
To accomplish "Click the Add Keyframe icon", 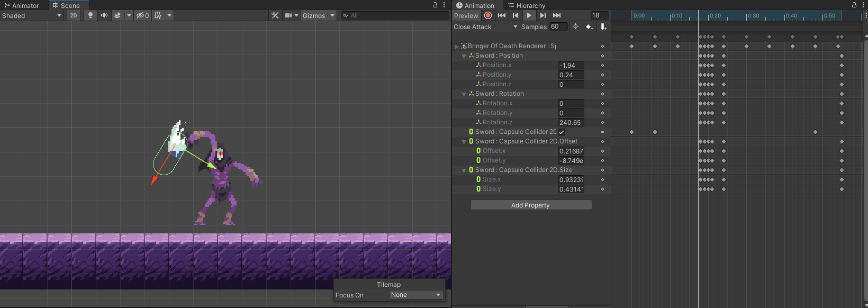I will (x=589, y=26).
